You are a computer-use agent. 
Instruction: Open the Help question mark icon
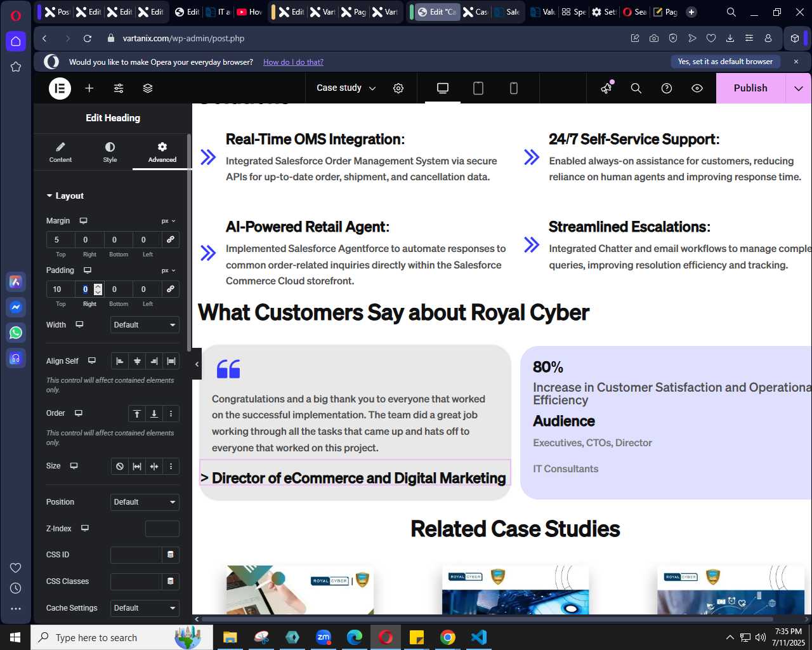click(667, 88)
